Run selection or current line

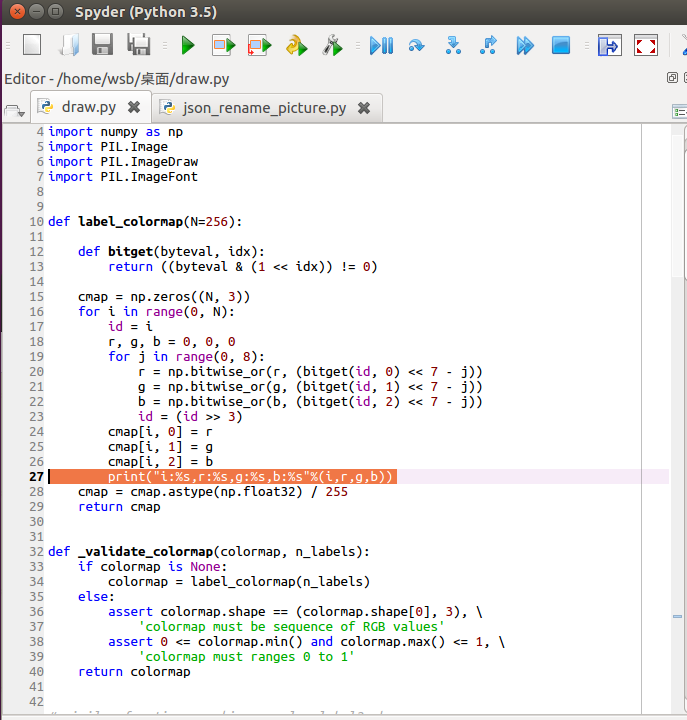tap(296, 45)
